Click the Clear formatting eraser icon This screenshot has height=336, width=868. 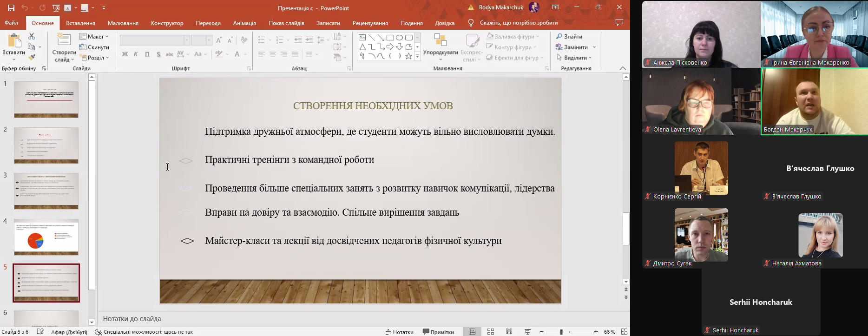pos(244,40)
